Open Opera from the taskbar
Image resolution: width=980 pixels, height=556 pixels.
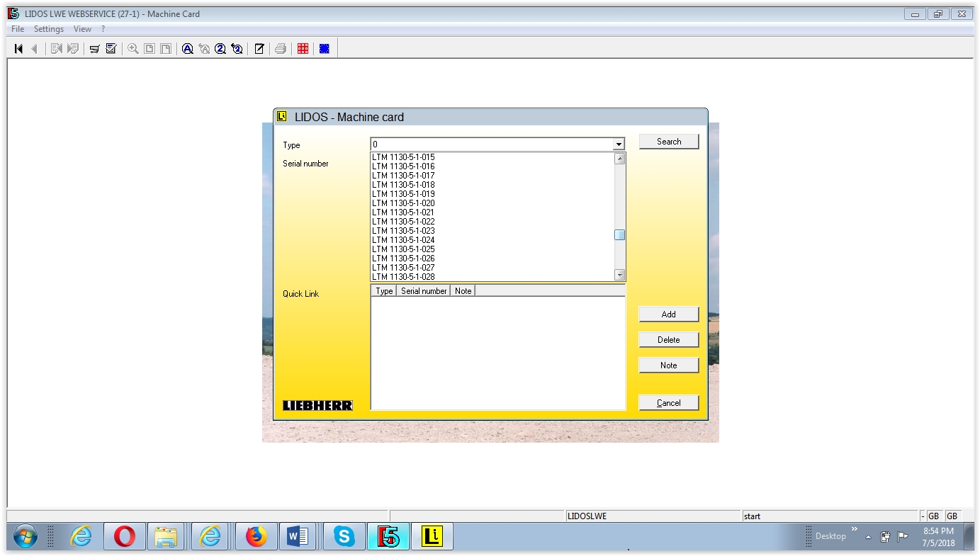[125, 537]
